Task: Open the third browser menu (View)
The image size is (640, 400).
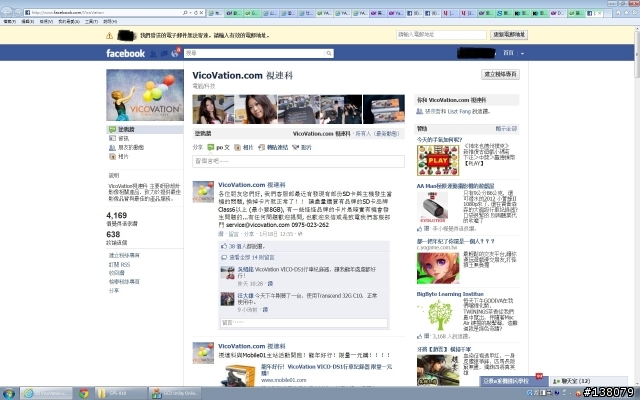Action: pyautogui.click(x=46, y=22)
